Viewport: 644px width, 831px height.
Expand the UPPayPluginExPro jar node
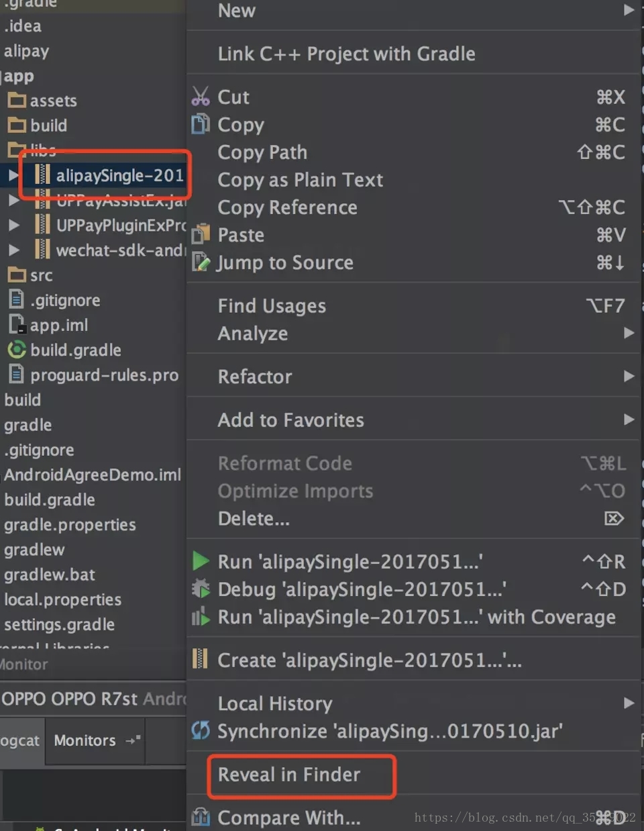(13, 225)
